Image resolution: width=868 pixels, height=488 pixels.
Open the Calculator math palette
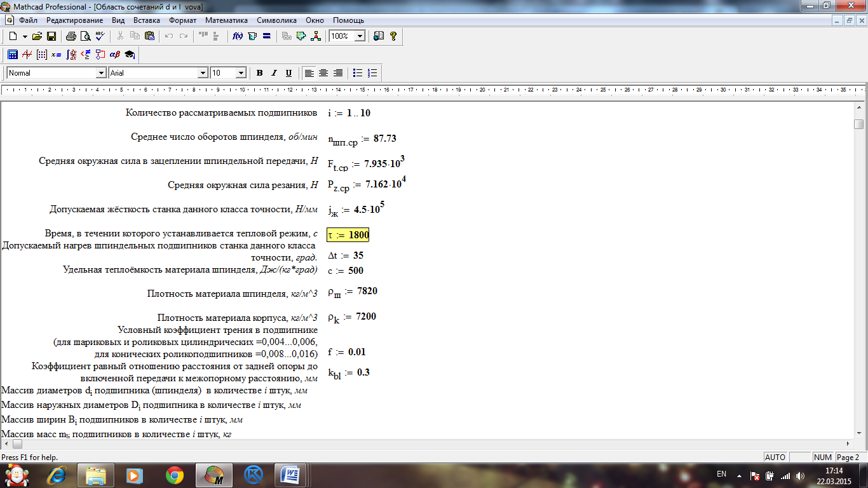click(x=12, y=55)
